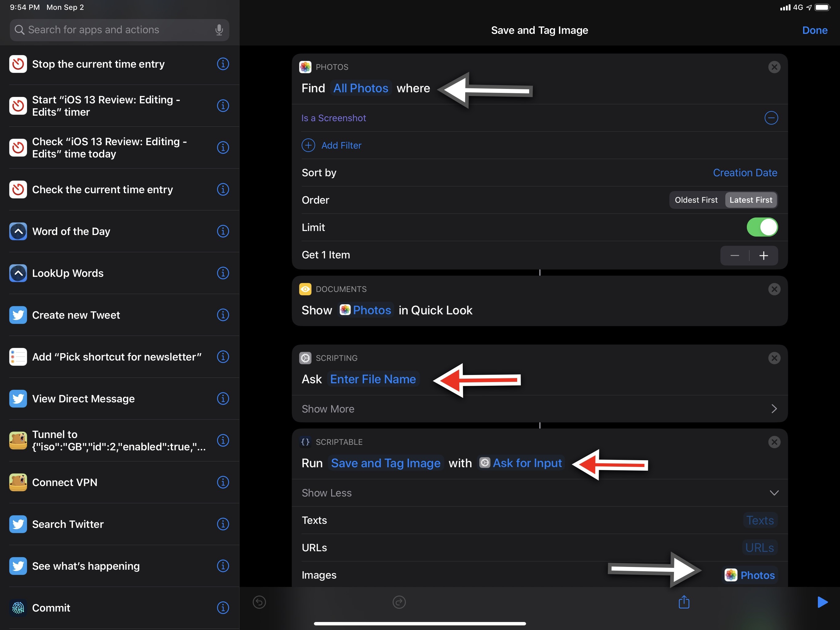
Task: Collapse Show Less in Scriptable action
Action: [x=540, y=493]
